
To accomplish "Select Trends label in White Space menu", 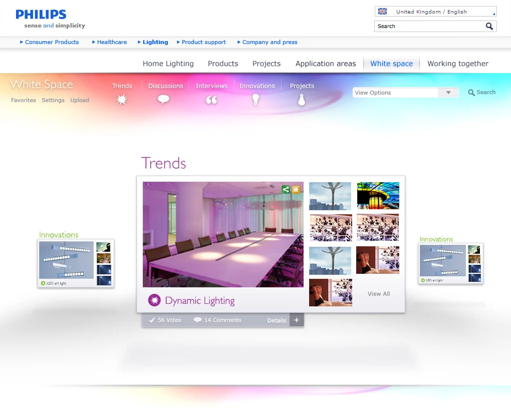I will pos(122,86).
